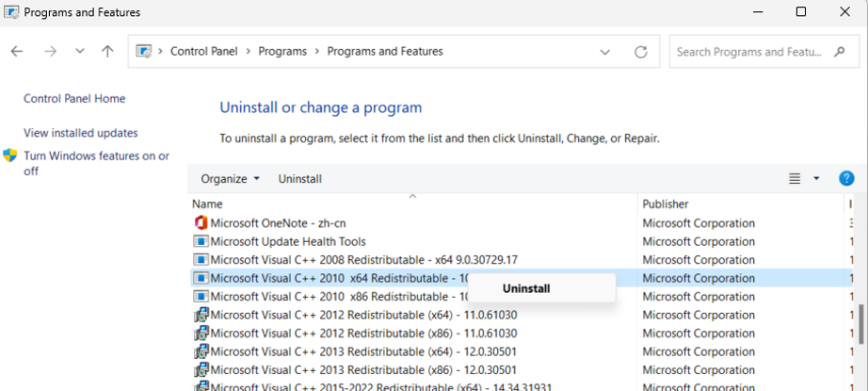The width and height of the screenshot is (868, 391).
Task: Click the Forward navigation arrow
Action: [51, 52]
